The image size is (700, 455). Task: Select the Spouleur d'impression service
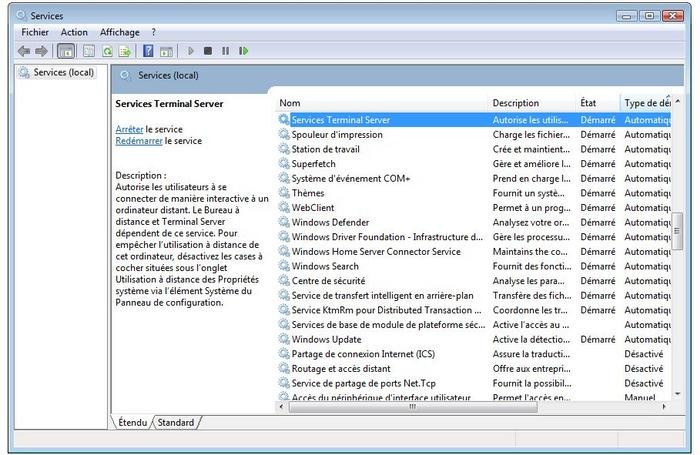tap(474, 134)
